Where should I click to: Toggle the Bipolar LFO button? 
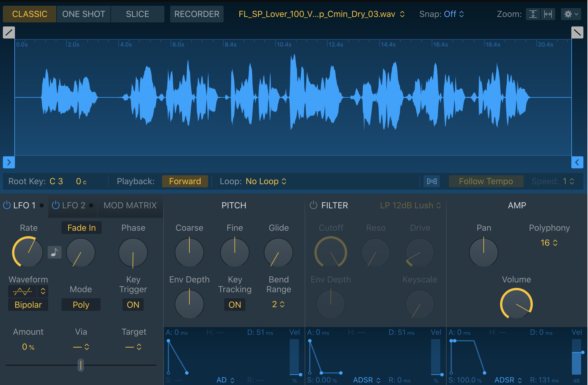coord(28,305)
